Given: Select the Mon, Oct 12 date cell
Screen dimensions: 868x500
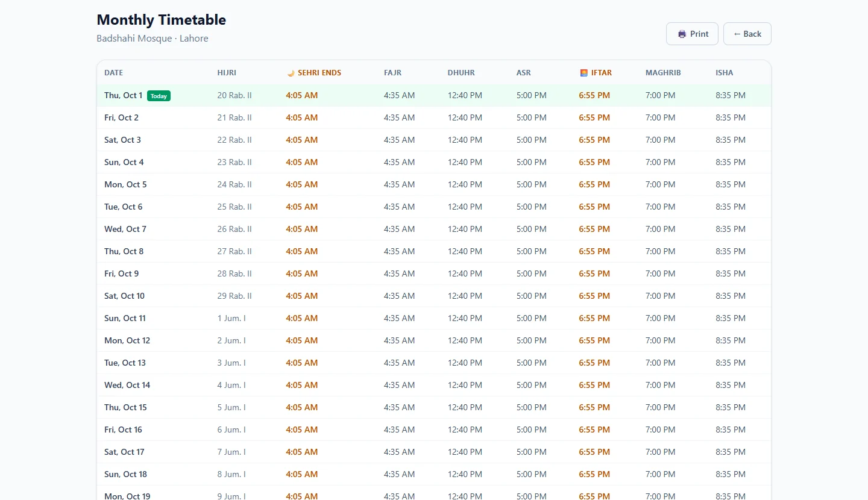Looking at the screenshot, I should [x=127, y=340].
